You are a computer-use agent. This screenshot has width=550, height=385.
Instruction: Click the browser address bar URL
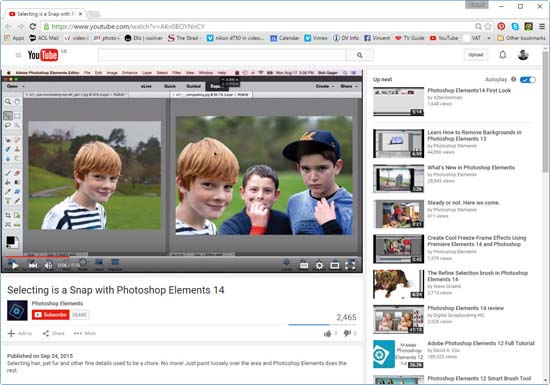tap(128, 27)
